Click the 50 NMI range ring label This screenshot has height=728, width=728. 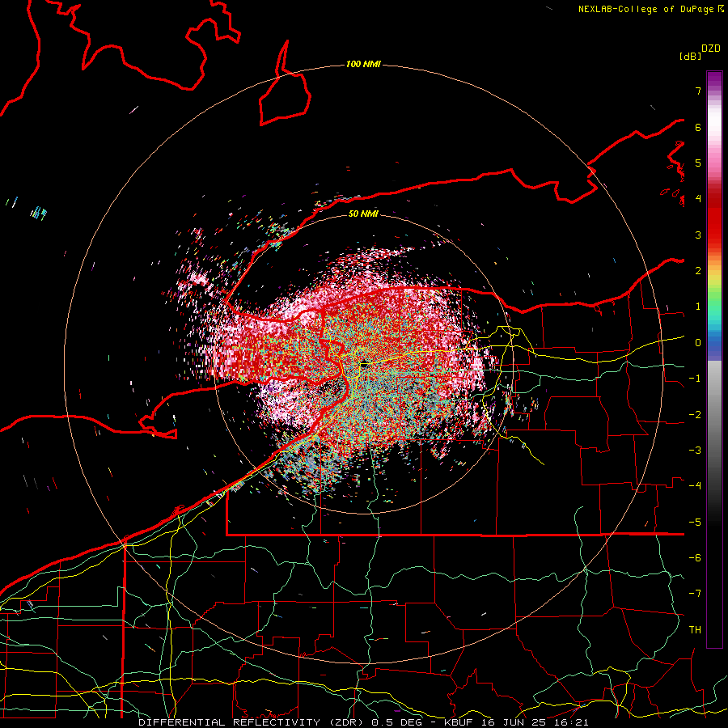[363, 214]
